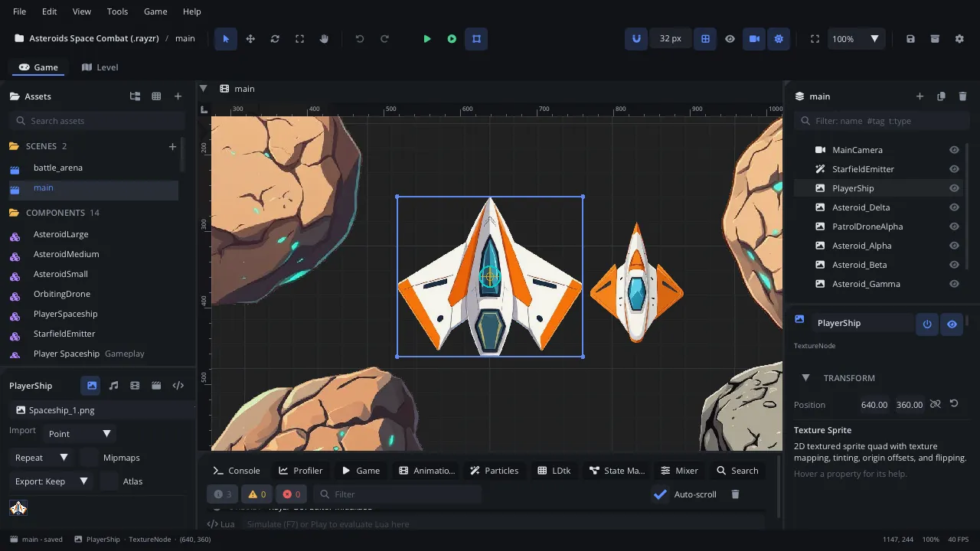Open the code tab in PlayerShip panel
Image resolution: width=980 pixels, height=551 pixels.
[x=178, y=386]
